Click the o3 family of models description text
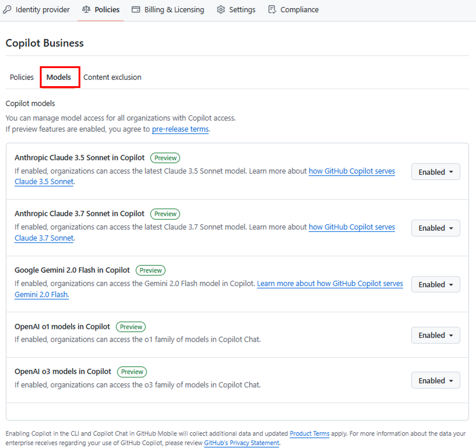 click(x=138, y=385)
